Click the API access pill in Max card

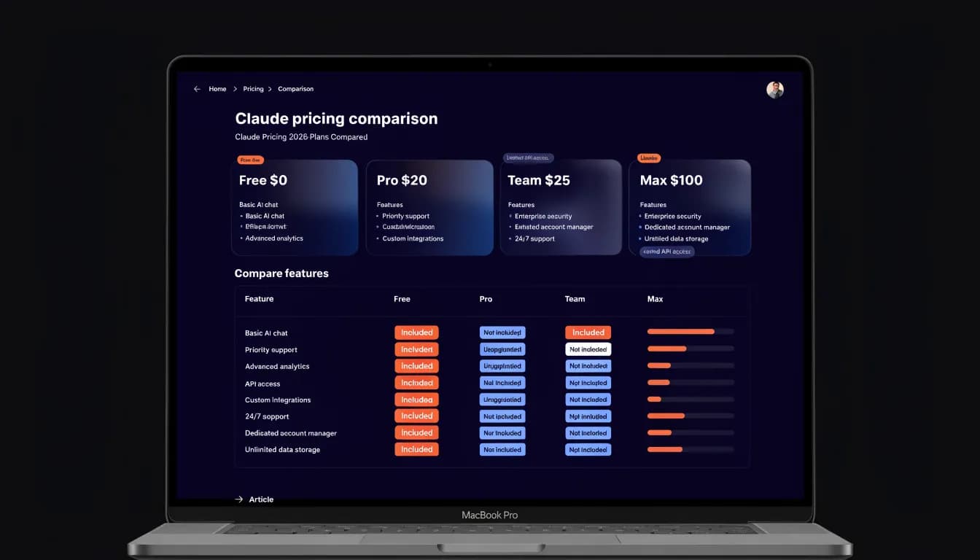(667, 251)
